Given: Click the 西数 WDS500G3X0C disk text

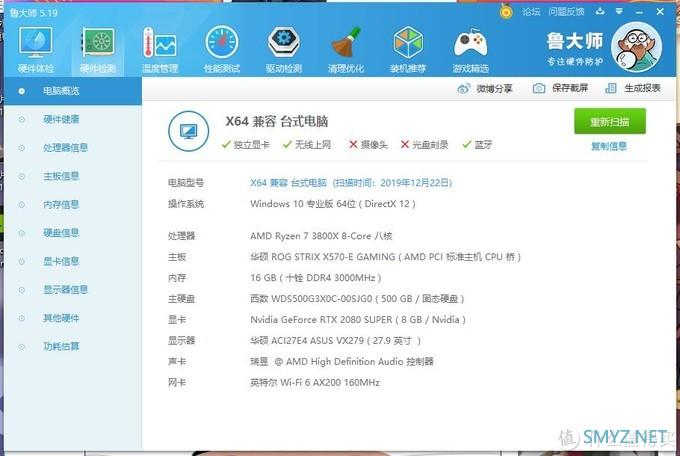Looking at the screenshot, I should 357,299.
